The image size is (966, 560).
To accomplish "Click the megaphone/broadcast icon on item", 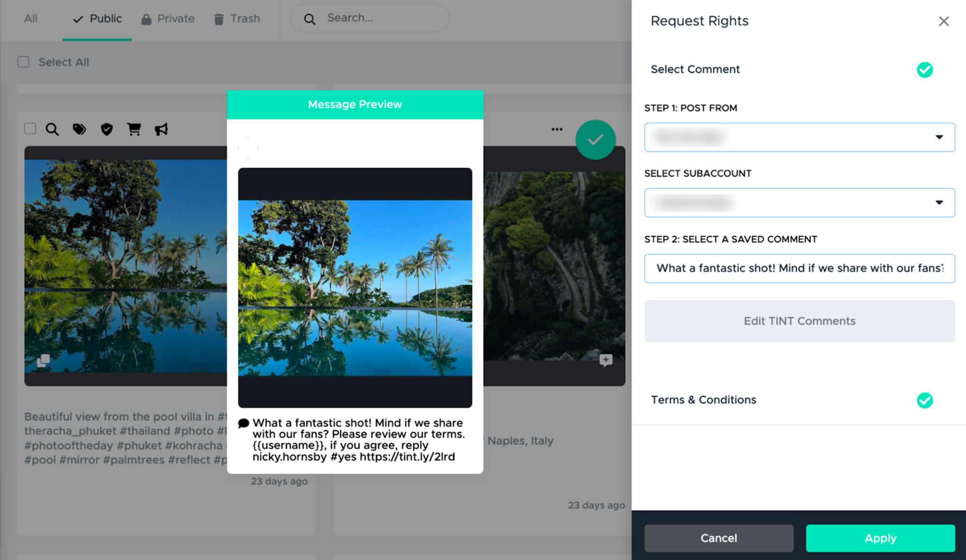I will click(162, 129).
